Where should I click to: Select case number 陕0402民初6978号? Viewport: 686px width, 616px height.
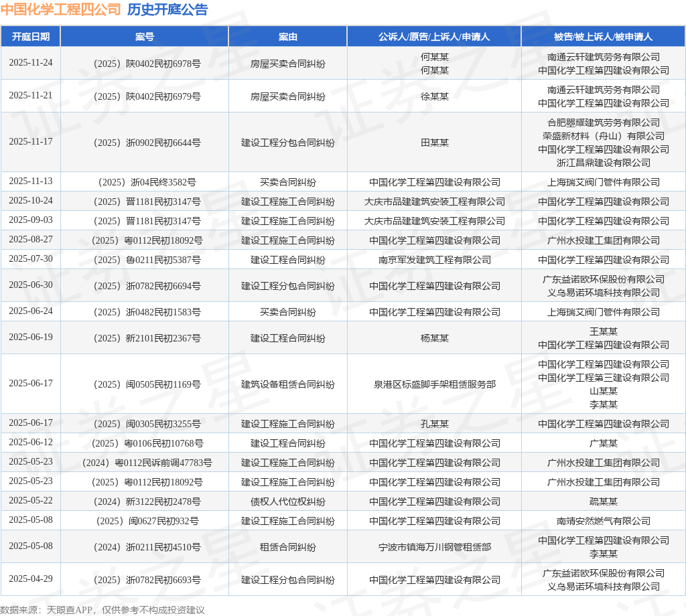[x=147, y=64]
